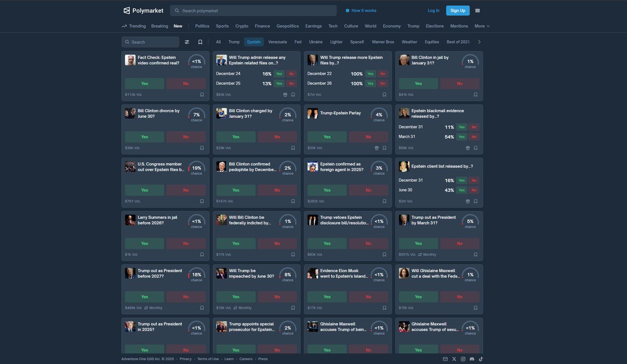627x364 pixels.
Task: Select Yes for blackmail evidence March 31
Action: coord(461,137)
